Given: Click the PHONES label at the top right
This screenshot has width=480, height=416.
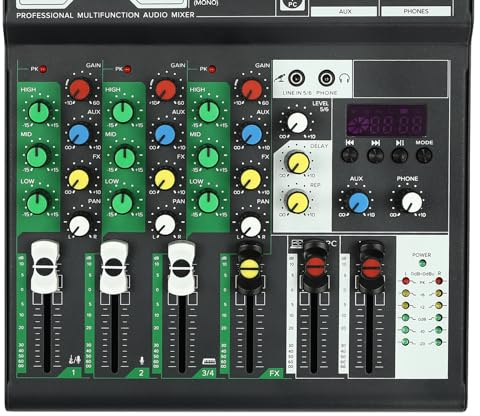Looking at the screenshot, I should [x=416, y=11].
